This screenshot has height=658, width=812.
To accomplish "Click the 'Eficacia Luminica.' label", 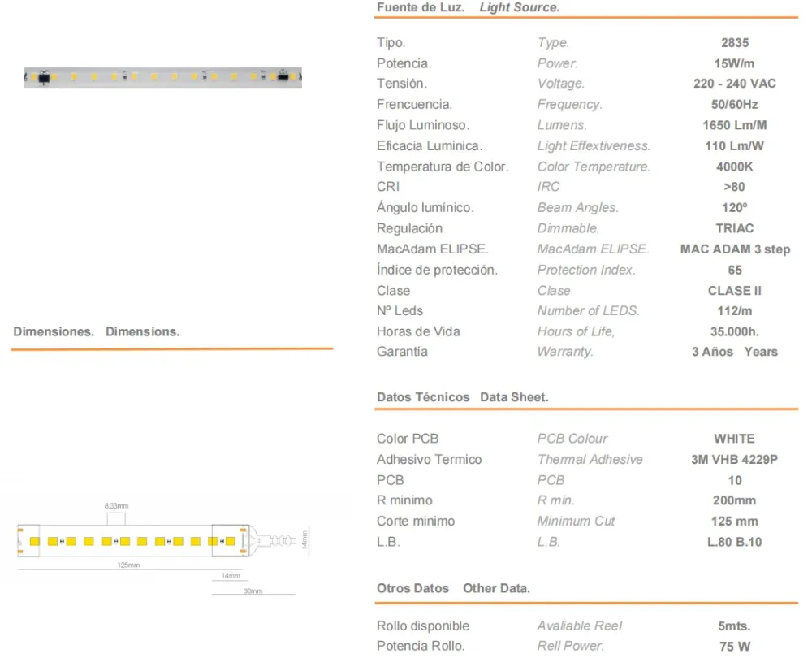I will coord(430,145).
